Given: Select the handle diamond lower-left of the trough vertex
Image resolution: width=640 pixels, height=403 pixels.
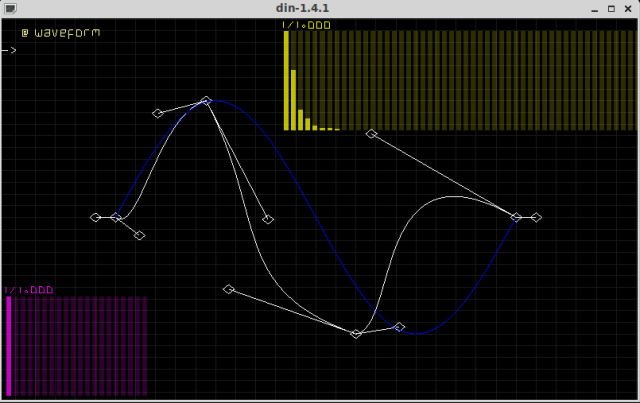Looking at the screenshot, I should (228, 289).
